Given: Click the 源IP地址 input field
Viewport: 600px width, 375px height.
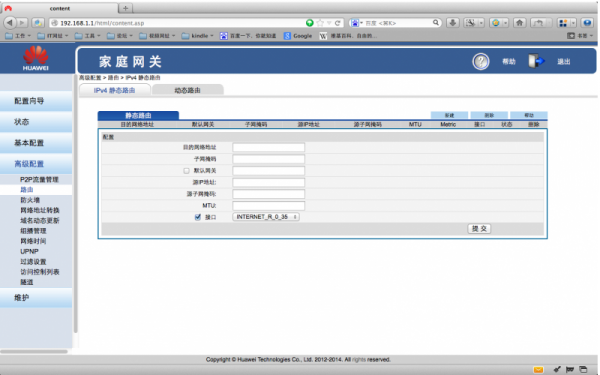Looking at the screenshot, I should pyautogui.click(x=269, y=183).
